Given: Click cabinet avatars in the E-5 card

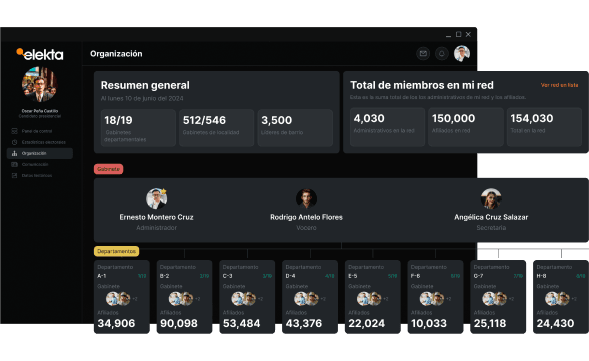Looking at the screenshot, I should pos(369,299).
